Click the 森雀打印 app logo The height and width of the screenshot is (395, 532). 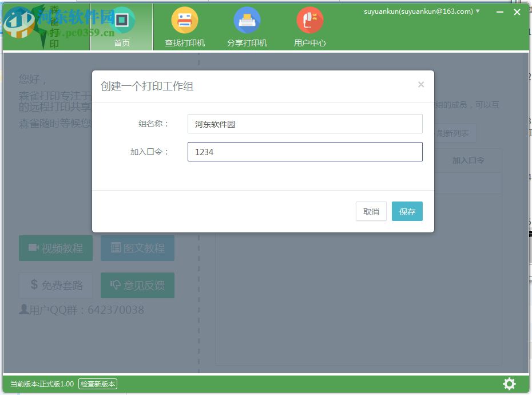pyautogui.click(x=44, y=26)
